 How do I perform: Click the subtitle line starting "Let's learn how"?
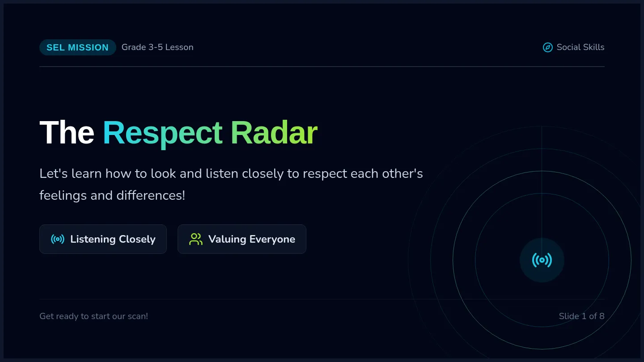tap(231, 173)
